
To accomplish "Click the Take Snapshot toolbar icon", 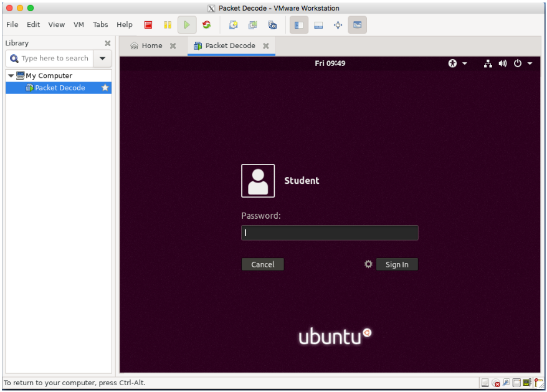I will 234,25.
